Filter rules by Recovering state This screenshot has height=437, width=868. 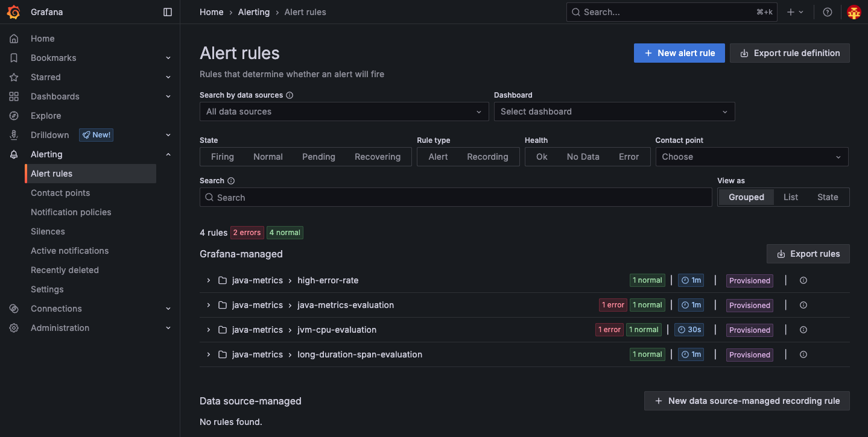click(378, 157)
